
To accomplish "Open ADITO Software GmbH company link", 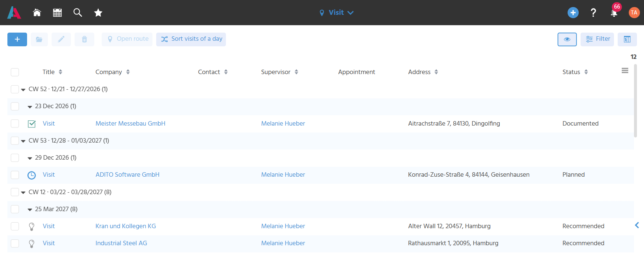I will 128,174.
